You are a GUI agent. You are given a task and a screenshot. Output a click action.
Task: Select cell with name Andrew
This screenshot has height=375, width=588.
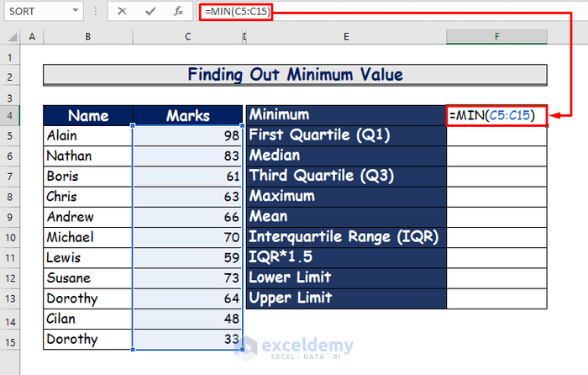click(87, 217)
